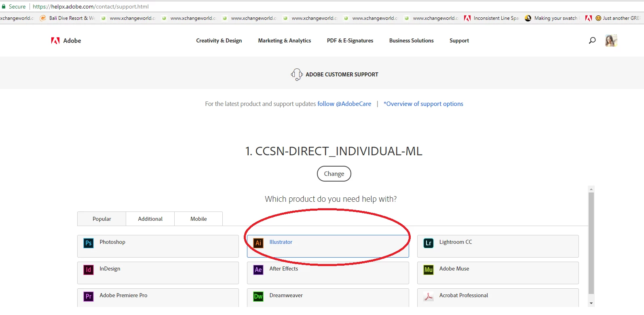This screenshot has width=644, height=315.
Task: Click the Adobe logo in the header
Action: (x=66, y=40)
